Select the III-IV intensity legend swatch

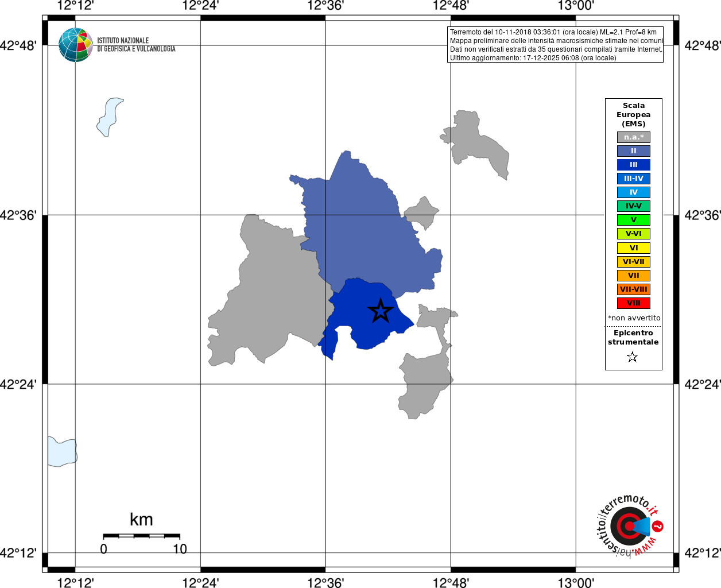634,179
